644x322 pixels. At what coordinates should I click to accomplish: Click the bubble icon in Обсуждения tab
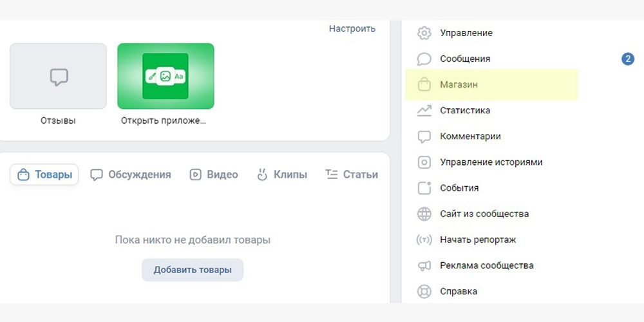97,175
